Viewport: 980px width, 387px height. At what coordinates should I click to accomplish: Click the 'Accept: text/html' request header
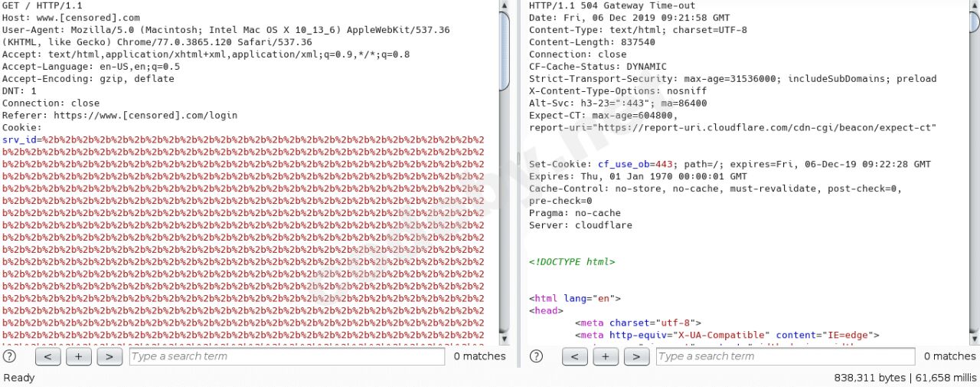pyautogui.click(x=206, y=54)
